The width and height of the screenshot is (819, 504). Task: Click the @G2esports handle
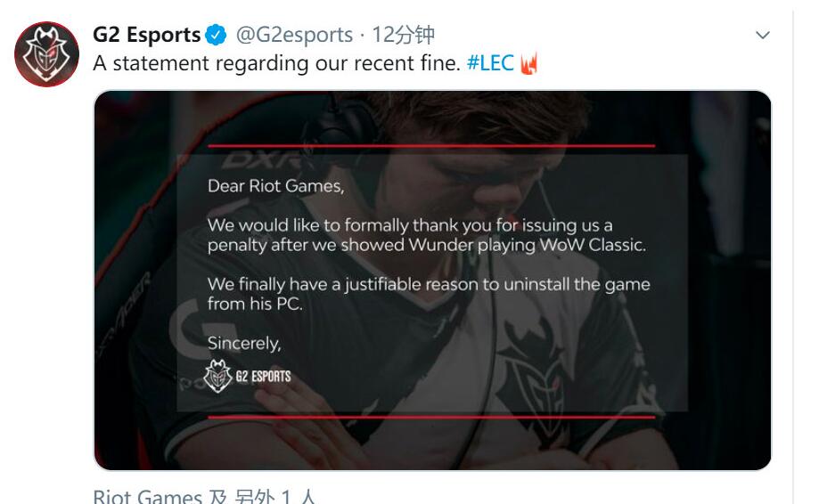pyautogui.click(x=293, y=36)
